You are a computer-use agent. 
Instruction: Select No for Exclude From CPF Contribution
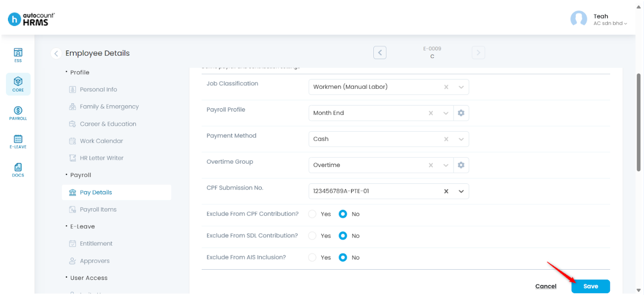point(343,214)
